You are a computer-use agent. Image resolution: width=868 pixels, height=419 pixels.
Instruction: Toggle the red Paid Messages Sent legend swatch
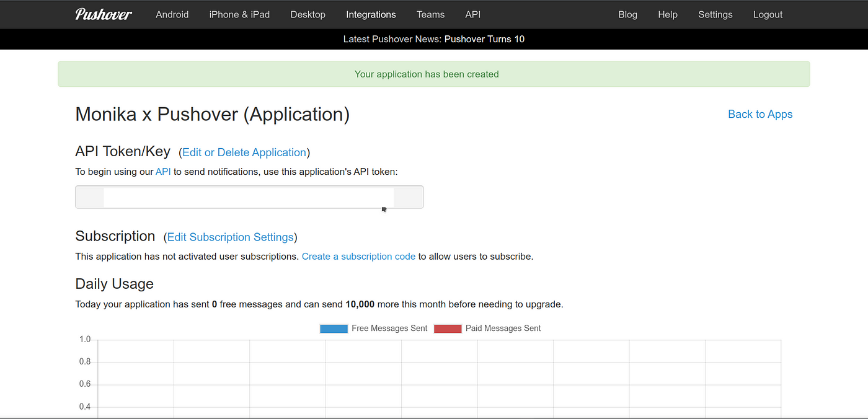448,329
